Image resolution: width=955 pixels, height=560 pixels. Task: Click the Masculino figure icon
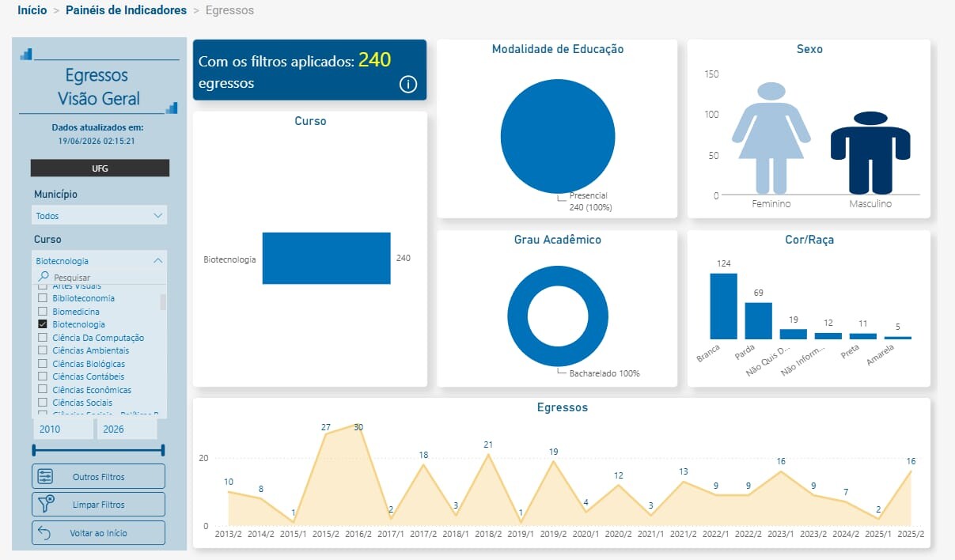point(870,153)
